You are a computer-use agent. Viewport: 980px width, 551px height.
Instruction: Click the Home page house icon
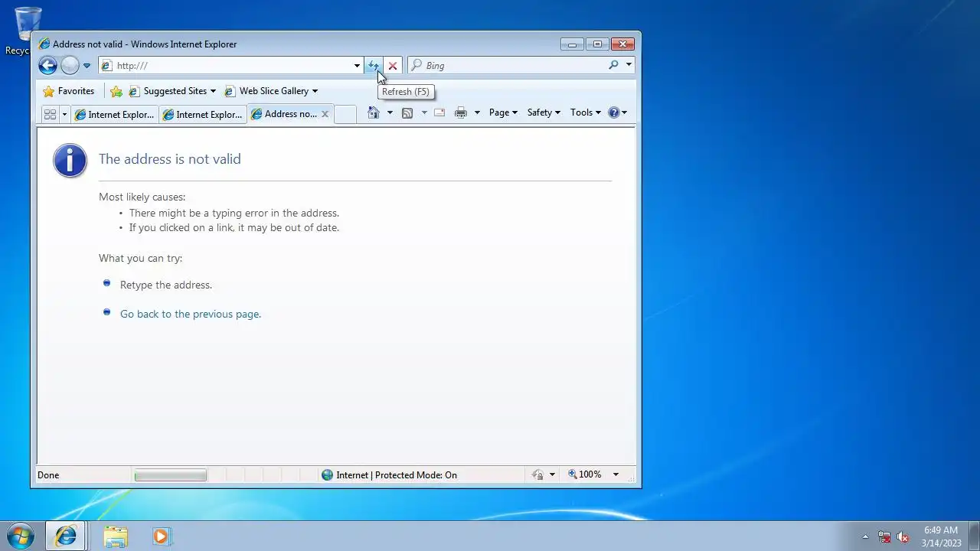(374, 112)
